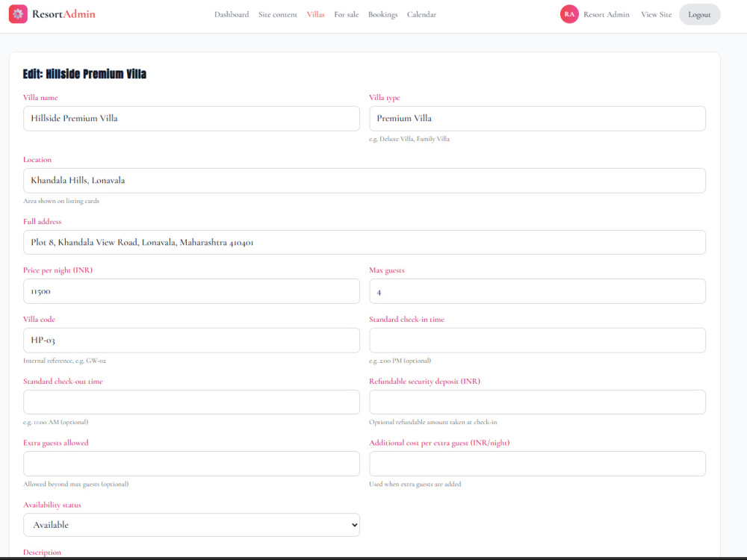Focus the Villa type input field
The width and height of the screenshot is (747, 560).
537,119
